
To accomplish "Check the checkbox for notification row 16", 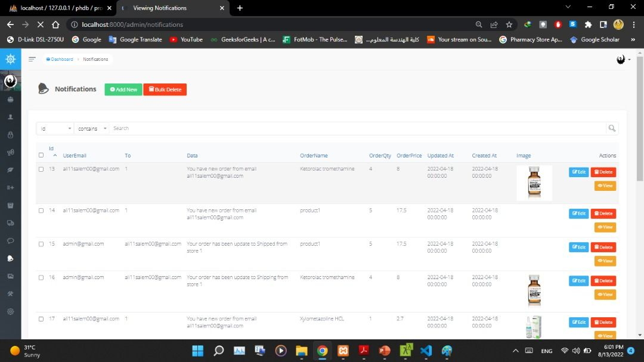I will click(x=41, y=277).
